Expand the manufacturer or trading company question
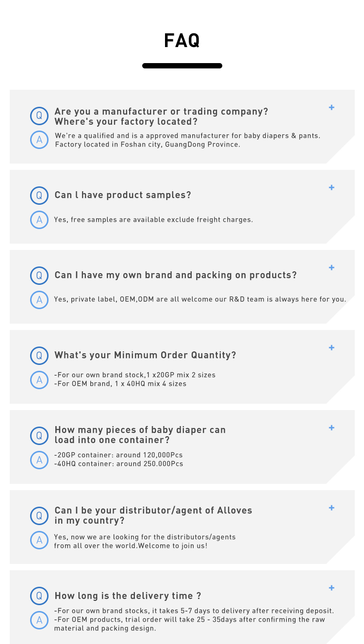 [x=331, y=107]
